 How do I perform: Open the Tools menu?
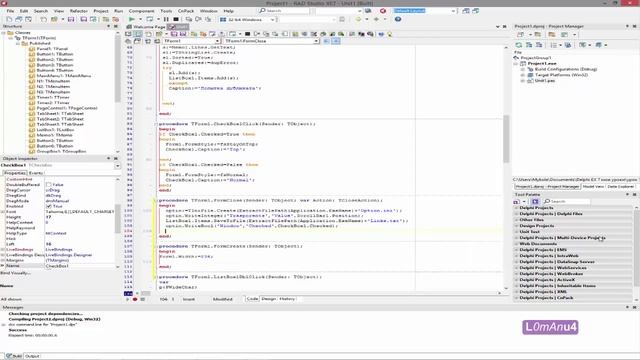(x=166, y=11)
